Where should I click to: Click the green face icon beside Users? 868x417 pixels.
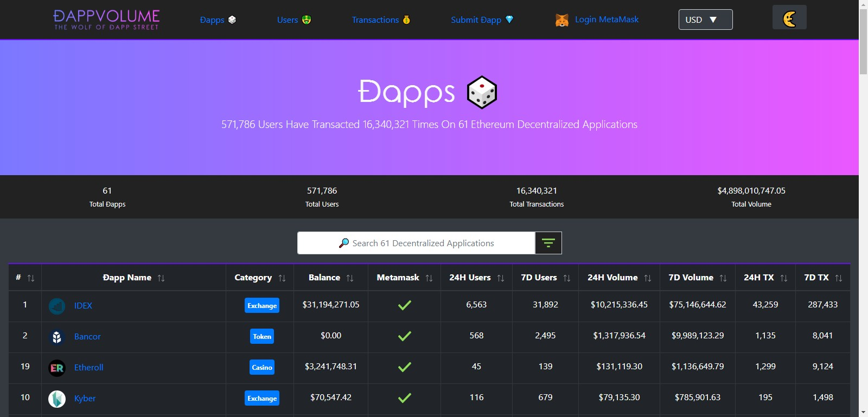click(307, 20)
